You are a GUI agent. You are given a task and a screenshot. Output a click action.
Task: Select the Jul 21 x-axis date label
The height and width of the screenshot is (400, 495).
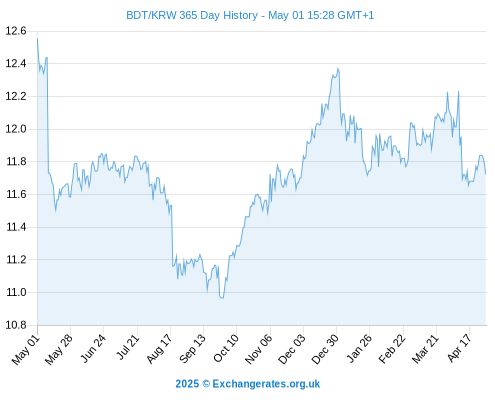pos(127,348)
